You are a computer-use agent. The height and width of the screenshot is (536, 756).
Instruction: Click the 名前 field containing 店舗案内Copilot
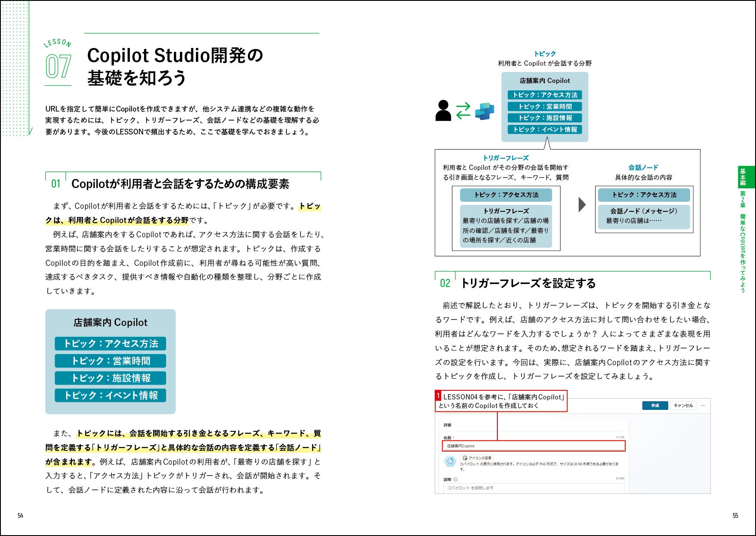[534, 445]
